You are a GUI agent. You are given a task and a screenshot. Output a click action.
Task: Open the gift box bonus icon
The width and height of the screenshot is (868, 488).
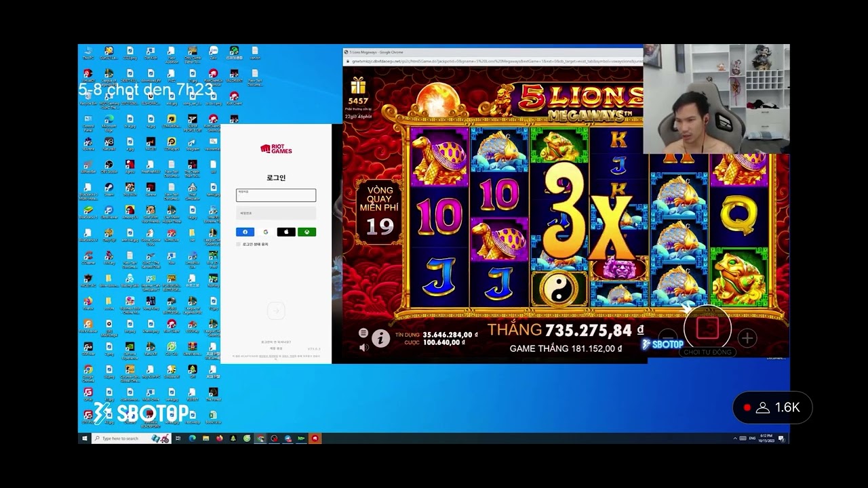click(x=358, y=85)
